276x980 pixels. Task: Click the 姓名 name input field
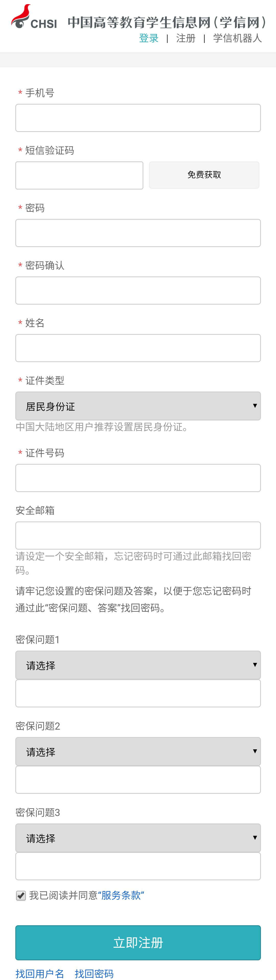138,348
